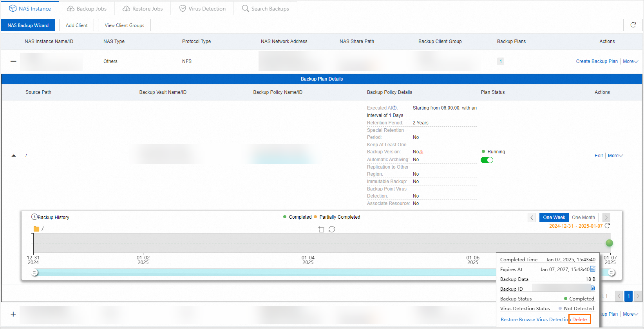644x329 pixels.
Task: Click the Backup Plan Details header bar
Action: coord(322,79)
